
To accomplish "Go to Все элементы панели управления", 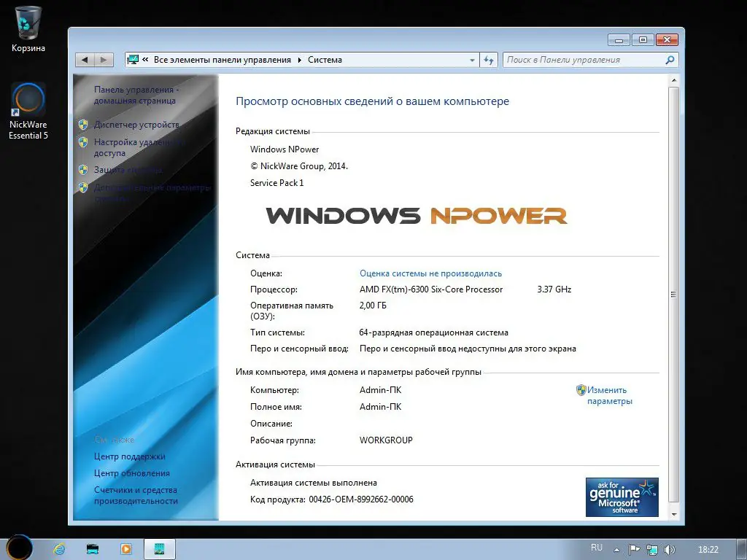I will click(x=222, y=60).
